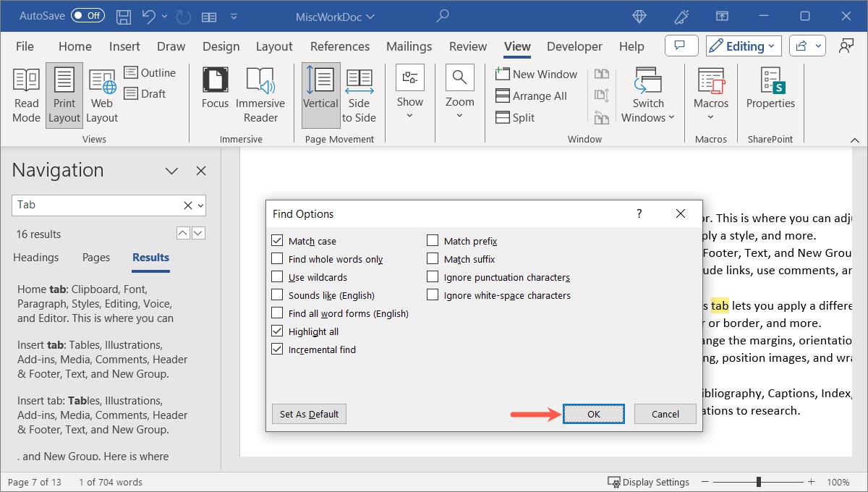The height and width of the screenshot is (492, 868).
Task: Open a New Window
Action: [x=537, y=74]
